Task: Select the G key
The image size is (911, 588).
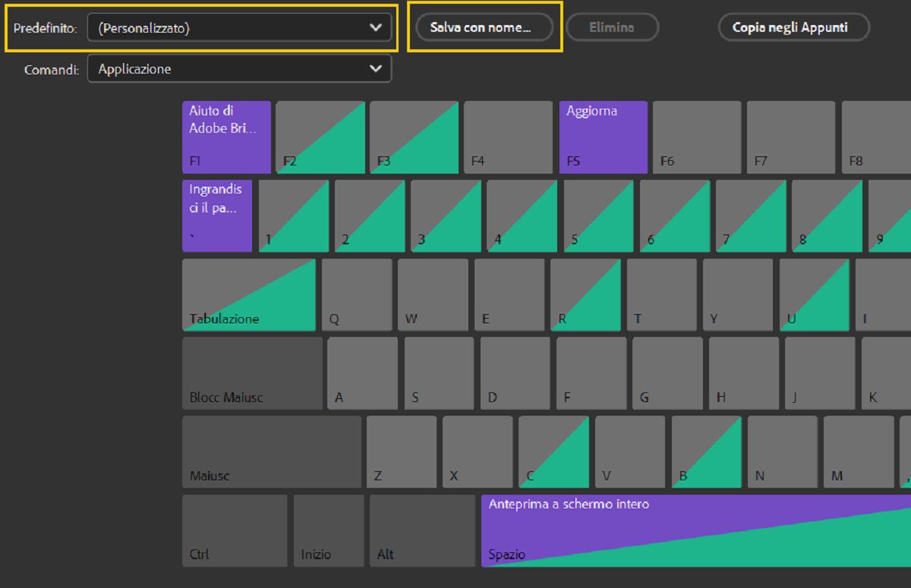Action: (668, 373)
